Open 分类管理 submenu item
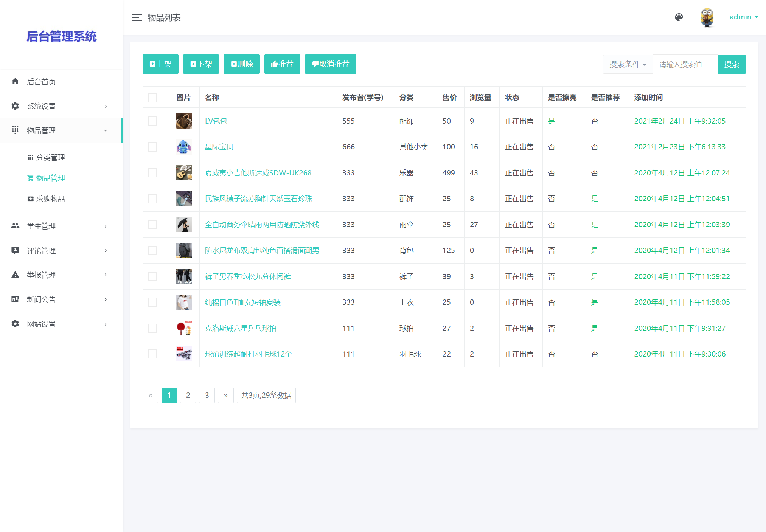Viewport: 766px width, 532px height. click(50, 157)
